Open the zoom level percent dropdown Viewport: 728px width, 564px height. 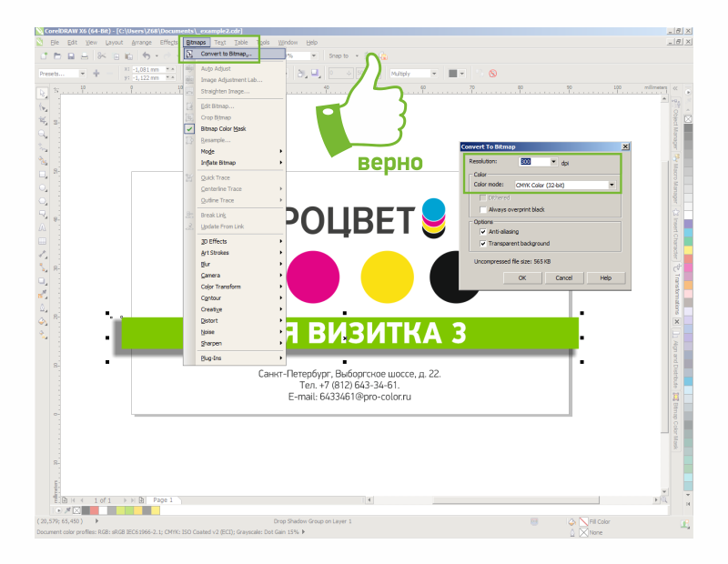(x=314, y=56)
